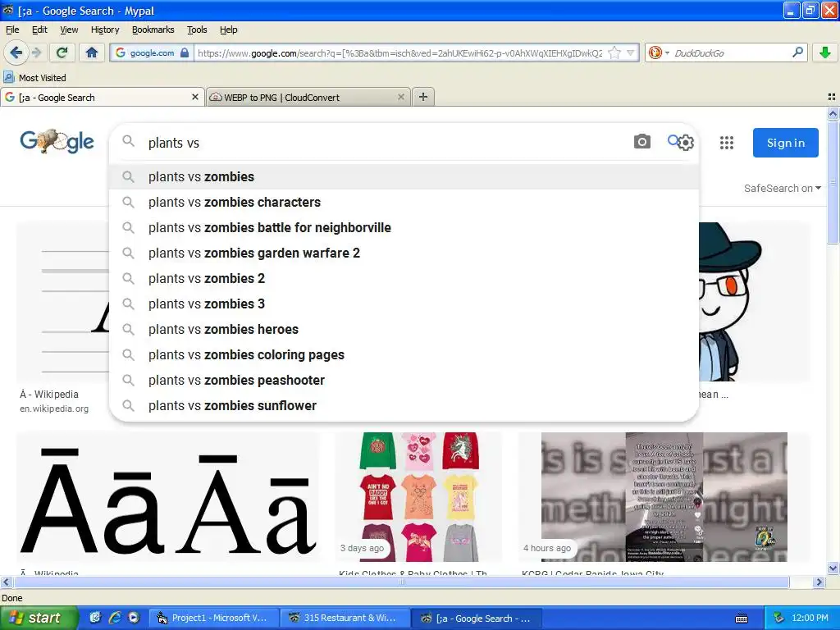Viewport: 840px width, 630px height.
Task: Click the magnifier in the DuckDuckGo search box
Action: (797, 52)
